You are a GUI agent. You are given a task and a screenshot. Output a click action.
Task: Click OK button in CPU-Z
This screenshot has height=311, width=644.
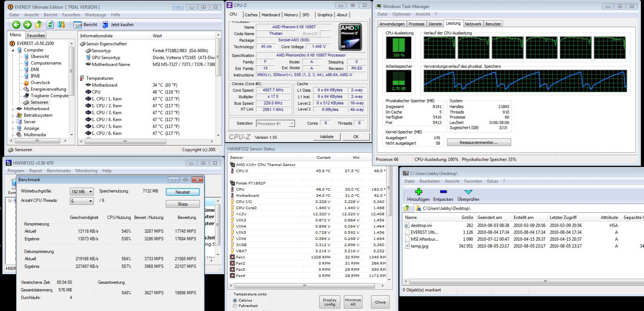coord(356,137)
